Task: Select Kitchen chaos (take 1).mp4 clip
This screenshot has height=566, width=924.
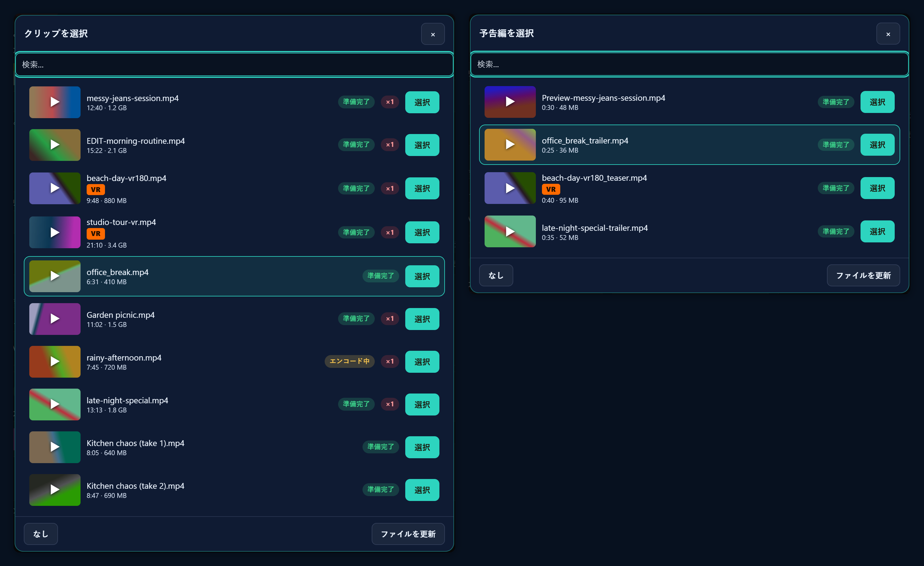Action: pos(422,447)
